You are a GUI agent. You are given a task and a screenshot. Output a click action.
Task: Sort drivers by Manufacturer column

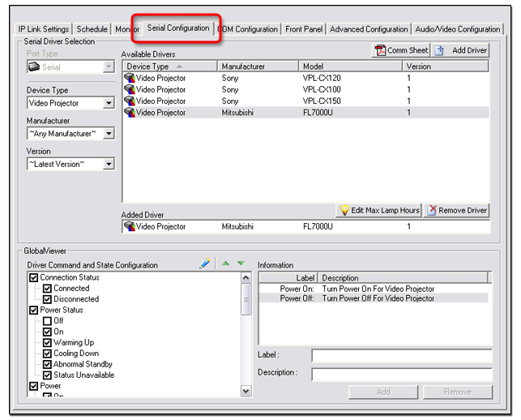coord(258,66)
